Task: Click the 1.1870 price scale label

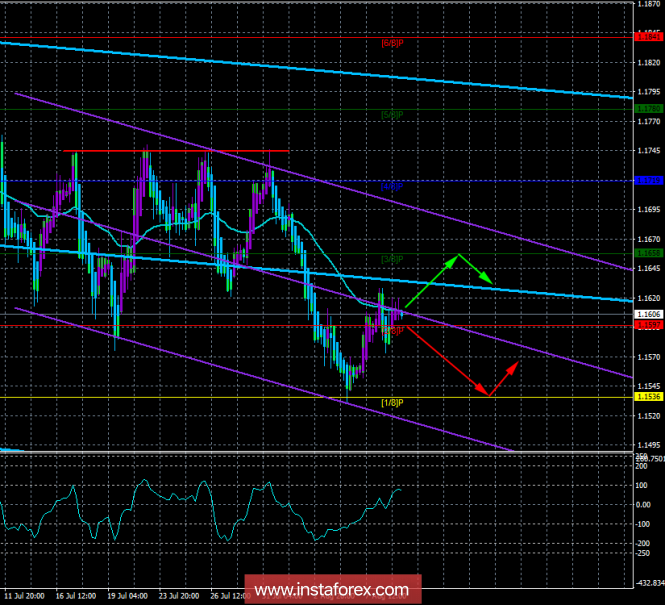Action: point(648,5)
